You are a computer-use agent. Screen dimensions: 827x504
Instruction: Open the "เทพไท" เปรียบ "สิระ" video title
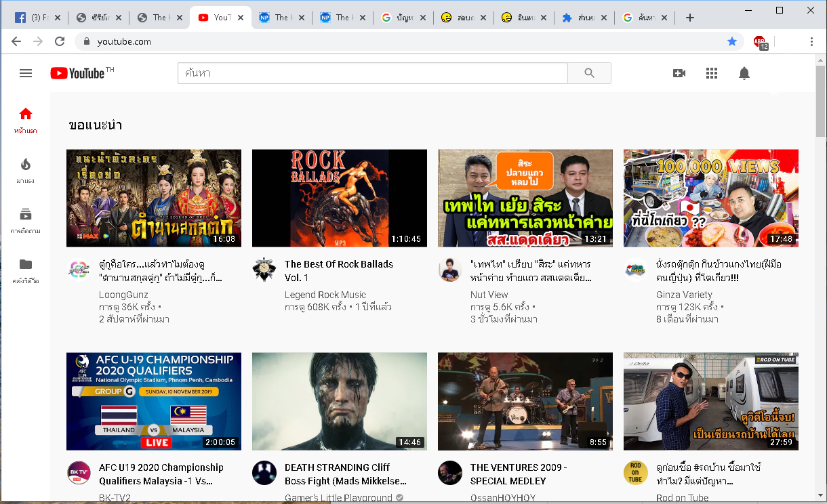coord(531,271)
